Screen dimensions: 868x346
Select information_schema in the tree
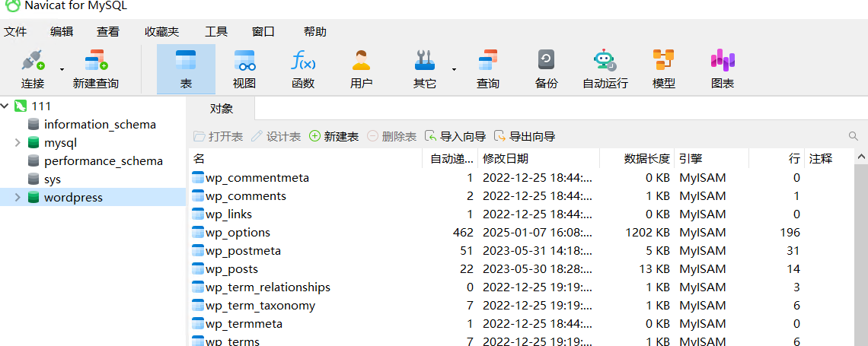tap(101, 125)
